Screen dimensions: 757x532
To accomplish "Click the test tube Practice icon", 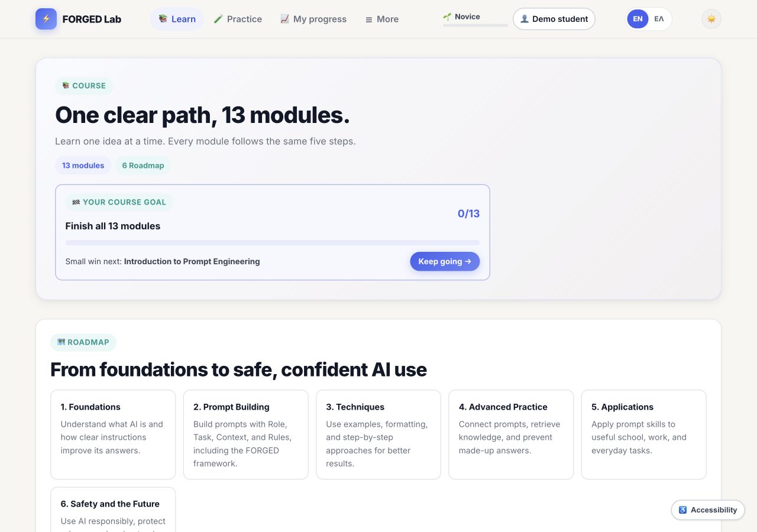I will (218, 19).
